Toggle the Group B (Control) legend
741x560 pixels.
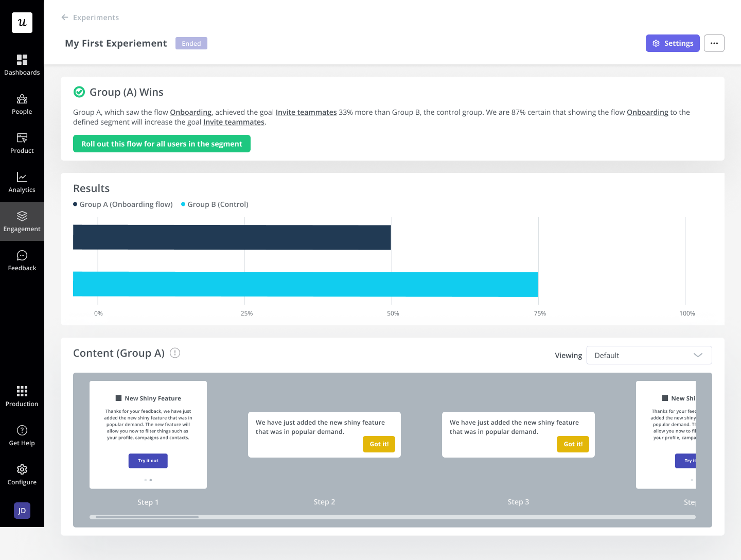click(x=214, y=204)
